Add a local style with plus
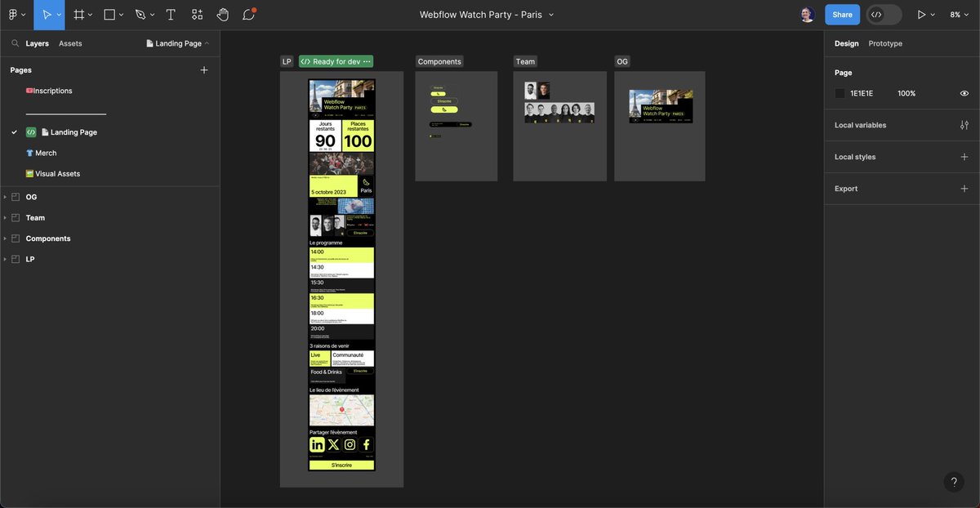This screenshot has width=980, height=508. (964, 157)
